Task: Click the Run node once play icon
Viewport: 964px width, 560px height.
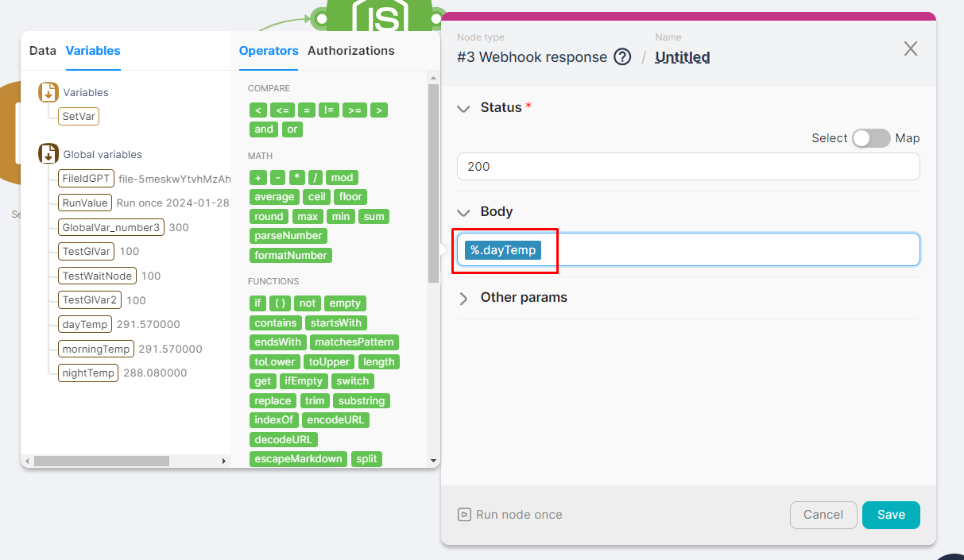Action: [464, 515]
